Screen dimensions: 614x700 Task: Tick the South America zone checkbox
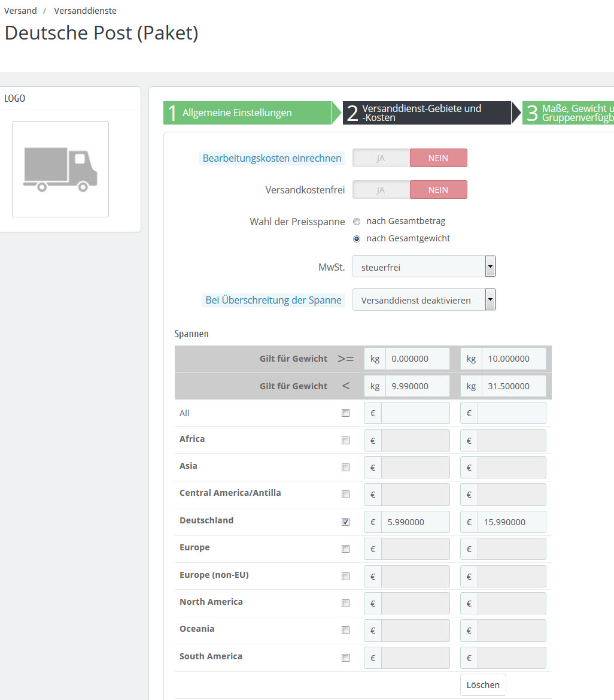coord(345,657)
